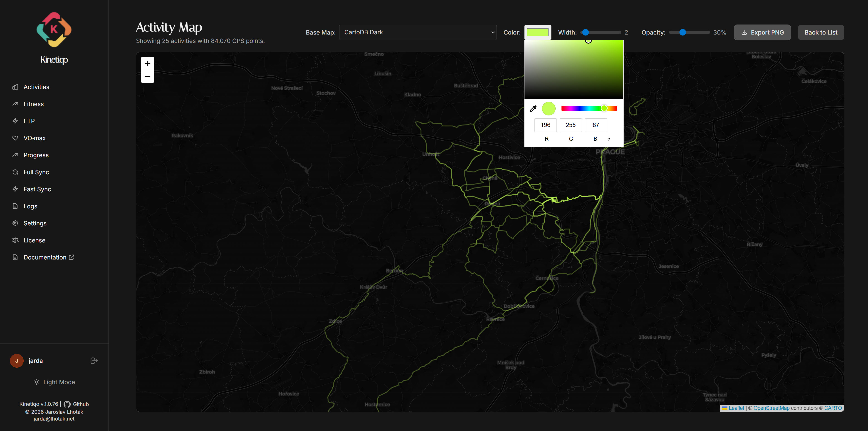This screenshot has height=431, width=868.
Task: Adjust the Width slider
Action: point(601,32)
